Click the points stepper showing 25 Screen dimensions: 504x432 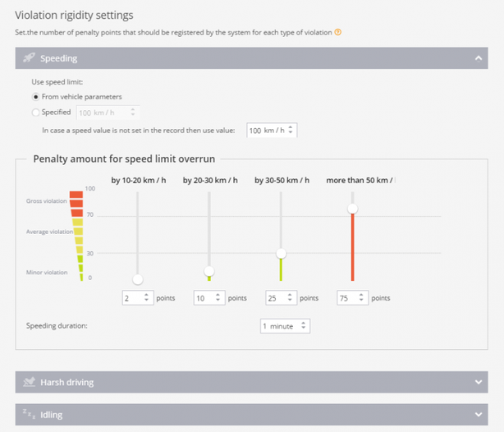coord(281,298)
